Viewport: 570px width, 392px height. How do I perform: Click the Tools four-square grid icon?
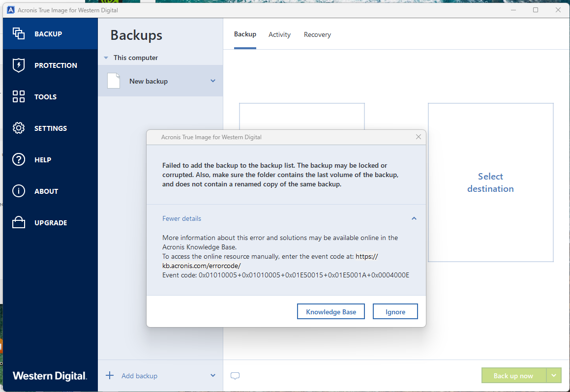pyautogui.click(x=19, y=96)
